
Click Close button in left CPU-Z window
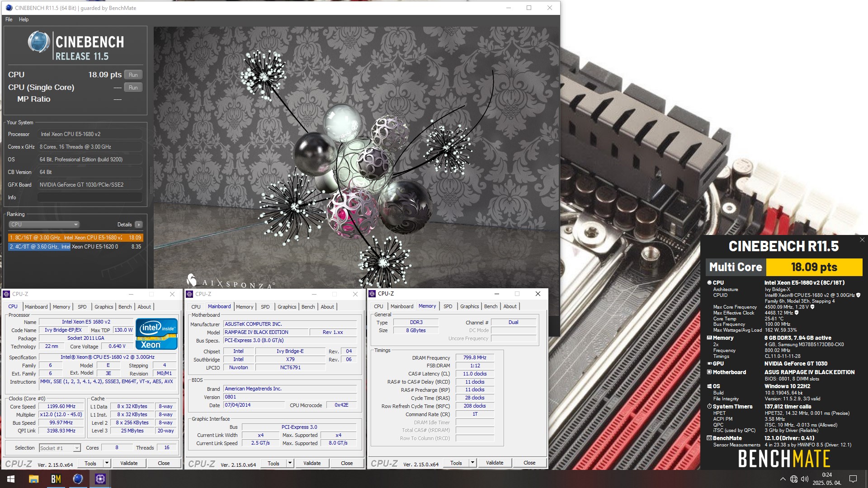pos(164,463)
